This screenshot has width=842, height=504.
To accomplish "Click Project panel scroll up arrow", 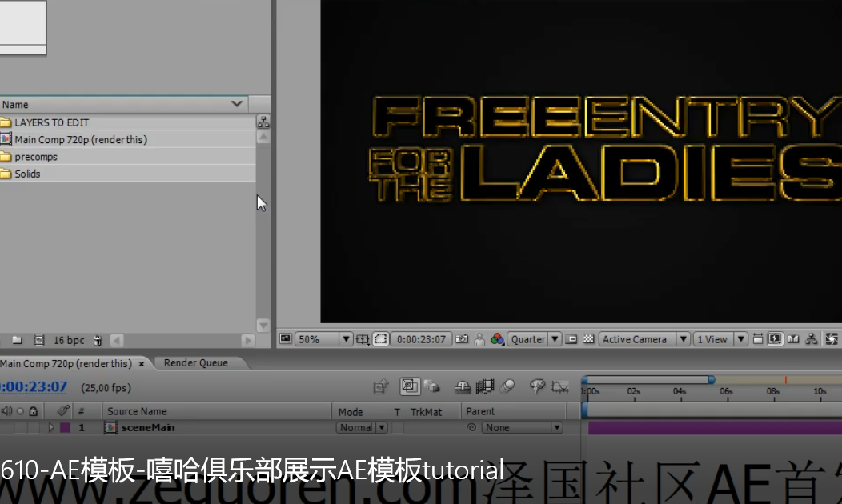I will (x=263, y=137).
